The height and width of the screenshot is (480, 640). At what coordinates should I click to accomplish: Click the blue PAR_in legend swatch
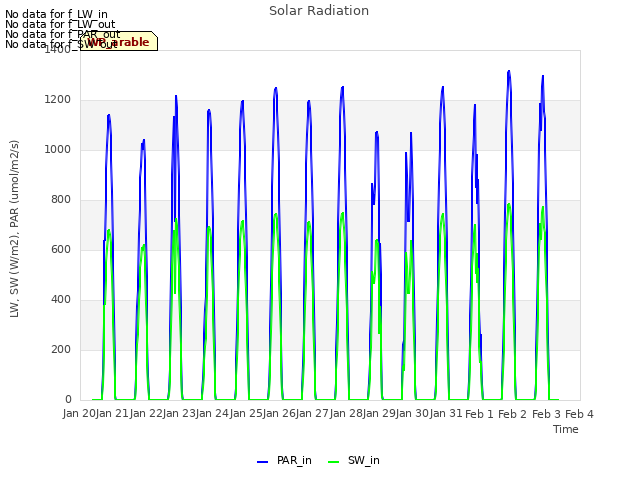262,462
